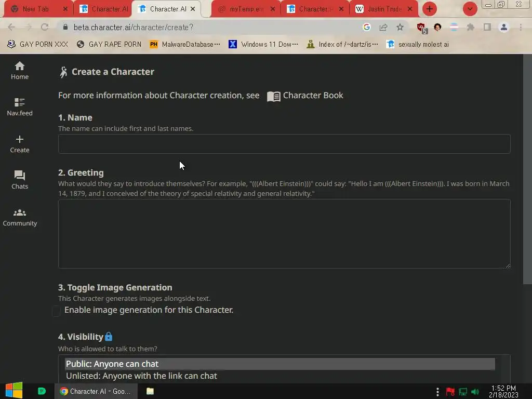Screen dimensions: 532x399
Task: Close the Justin Trude tab
Action: [x=410, y=9]
